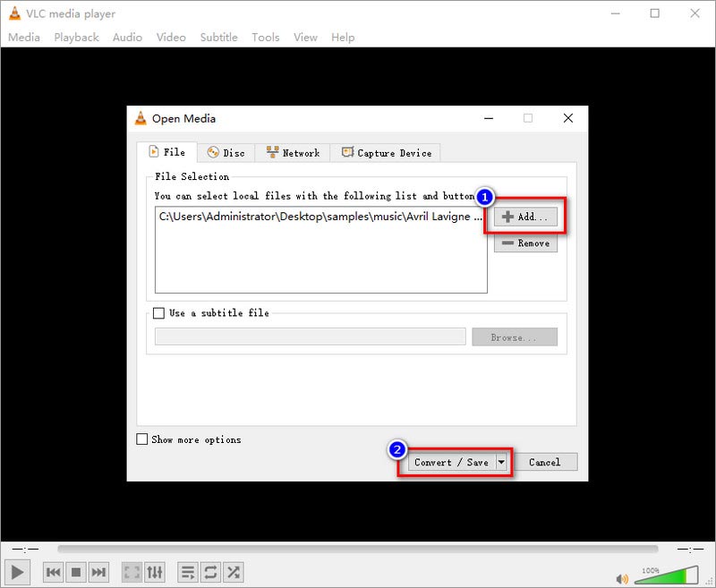716x588 pixels.
Task: Select the Avril Lavigne file entry
Action: (x=320, y=217)
